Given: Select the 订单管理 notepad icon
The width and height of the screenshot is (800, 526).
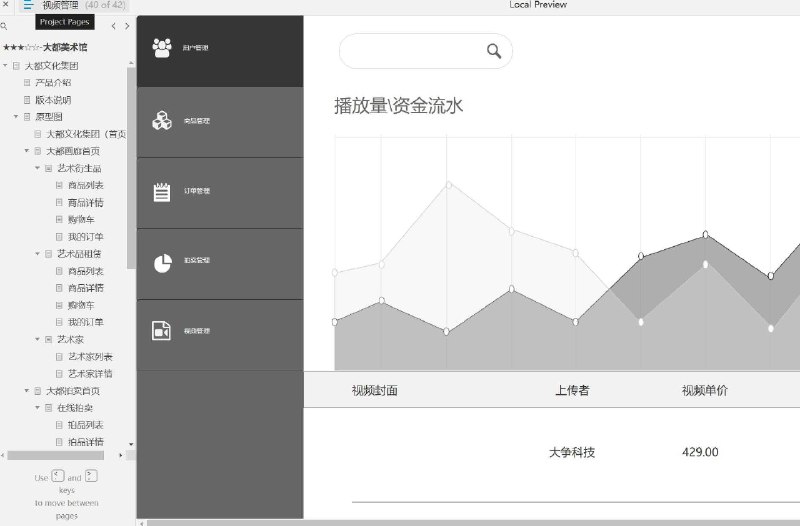Looking at the screenshot, I should coord(162,192).
